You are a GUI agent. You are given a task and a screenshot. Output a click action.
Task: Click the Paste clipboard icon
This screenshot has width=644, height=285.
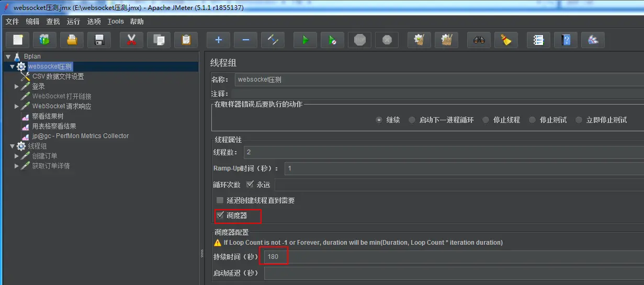186,40
